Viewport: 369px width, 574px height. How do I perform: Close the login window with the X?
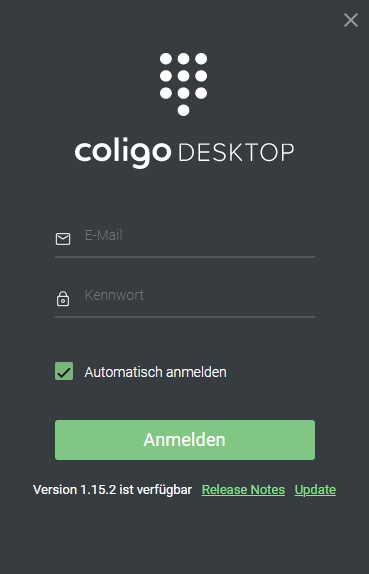351,20
